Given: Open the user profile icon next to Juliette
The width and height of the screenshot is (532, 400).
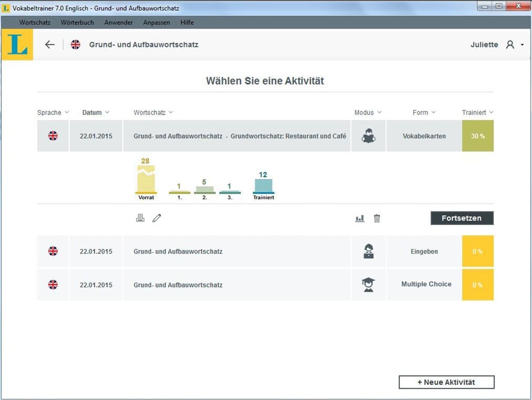Looking at the screenshot, I should [x=510, y=44].
